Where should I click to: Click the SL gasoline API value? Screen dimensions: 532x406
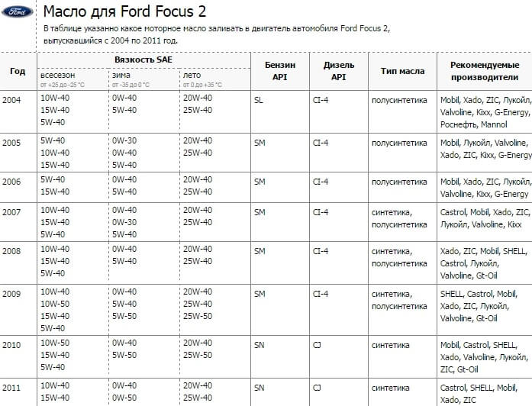point(259,99)
